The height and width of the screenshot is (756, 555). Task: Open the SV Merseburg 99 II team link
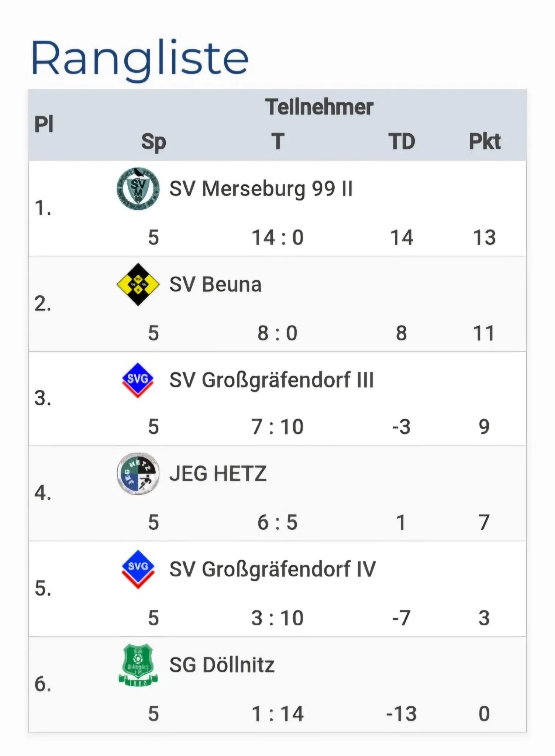coord(261,189)
